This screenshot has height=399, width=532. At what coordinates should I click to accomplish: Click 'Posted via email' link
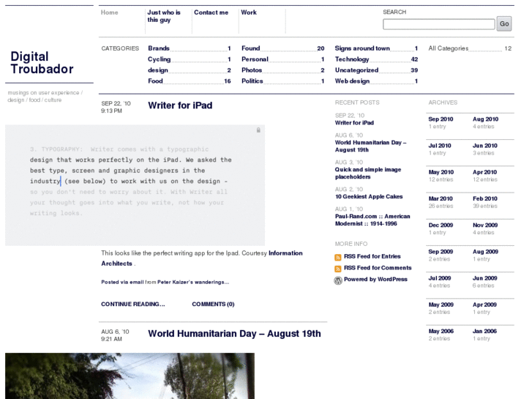[x=122, y=282]
